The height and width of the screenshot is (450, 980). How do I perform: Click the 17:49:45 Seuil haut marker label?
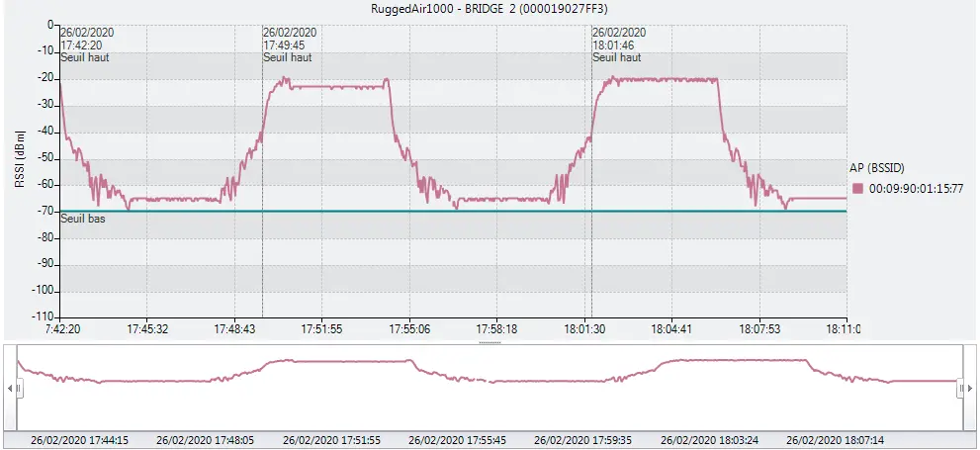pyautogui.click(x=289, y=45)
